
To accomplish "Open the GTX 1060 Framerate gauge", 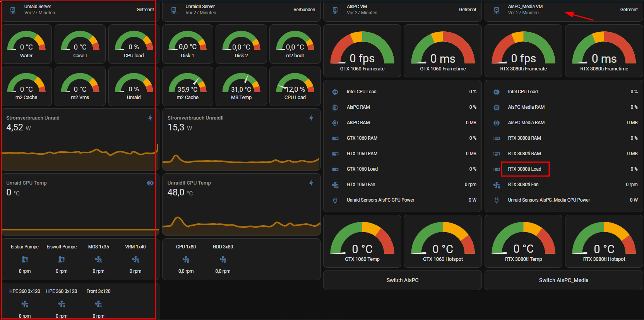I will tap(362, 51).
